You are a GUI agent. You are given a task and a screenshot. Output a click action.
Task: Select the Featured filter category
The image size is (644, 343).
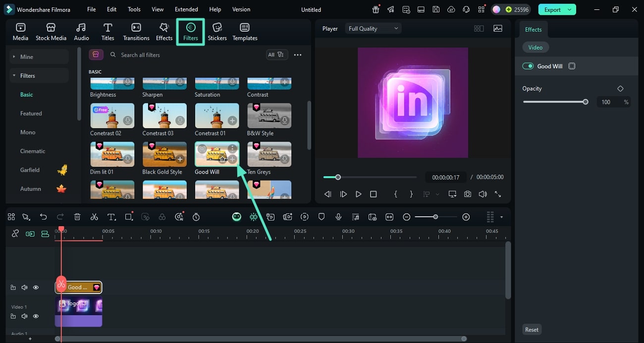pyautogui.click(x=31, y=113)
